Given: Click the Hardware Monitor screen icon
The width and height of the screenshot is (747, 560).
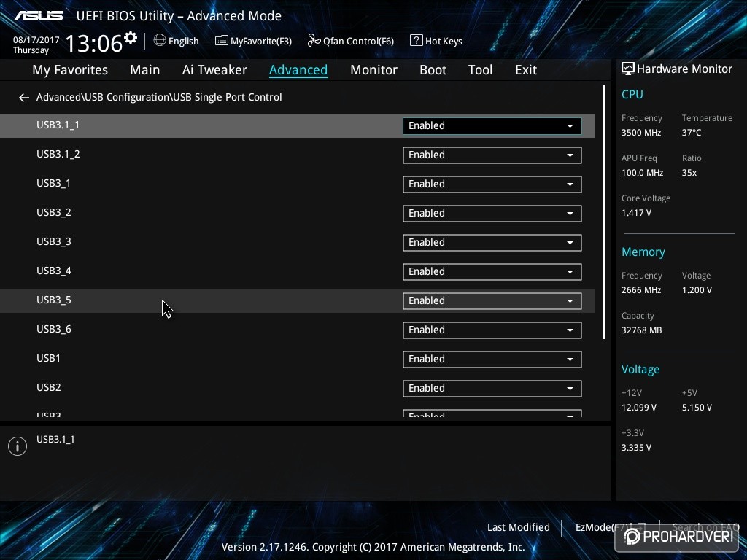Looking at the screenshot, I should pyautogui.click(x=628, y=69).
